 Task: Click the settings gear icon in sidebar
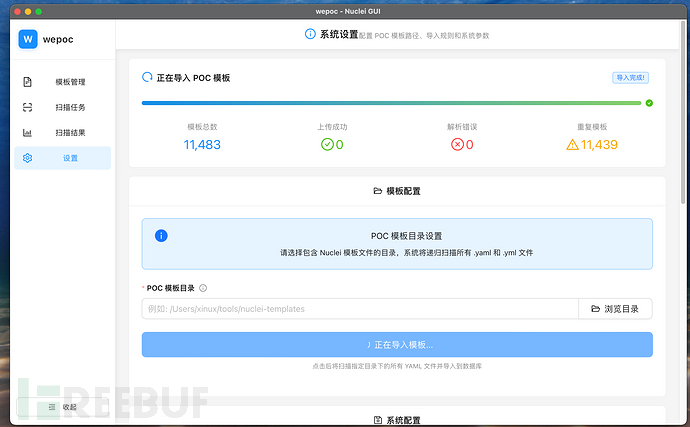[27, 158]
